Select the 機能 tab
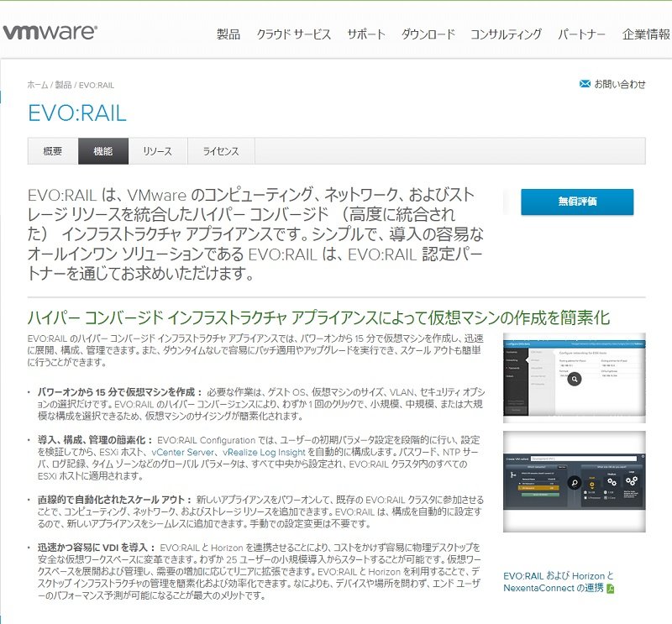The height and width of the screenshot is (624, 672). pos(103,151)
